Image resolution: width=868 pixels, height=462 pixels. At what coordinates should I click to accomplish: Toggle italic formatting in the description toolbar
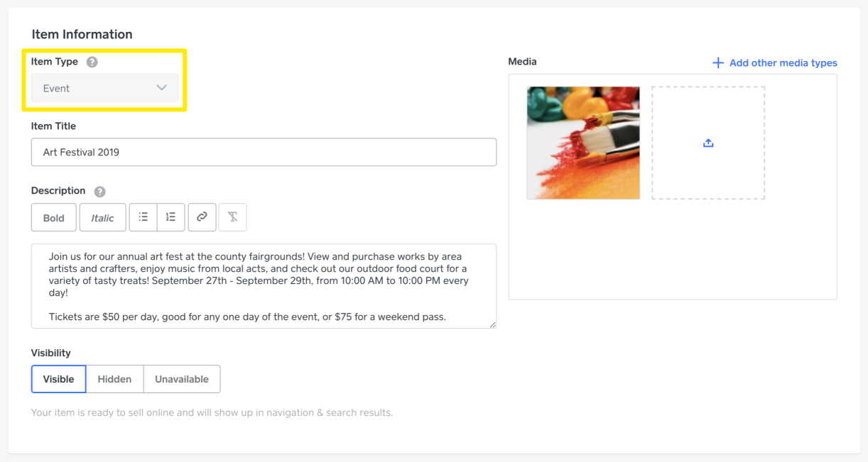point(102,217)
